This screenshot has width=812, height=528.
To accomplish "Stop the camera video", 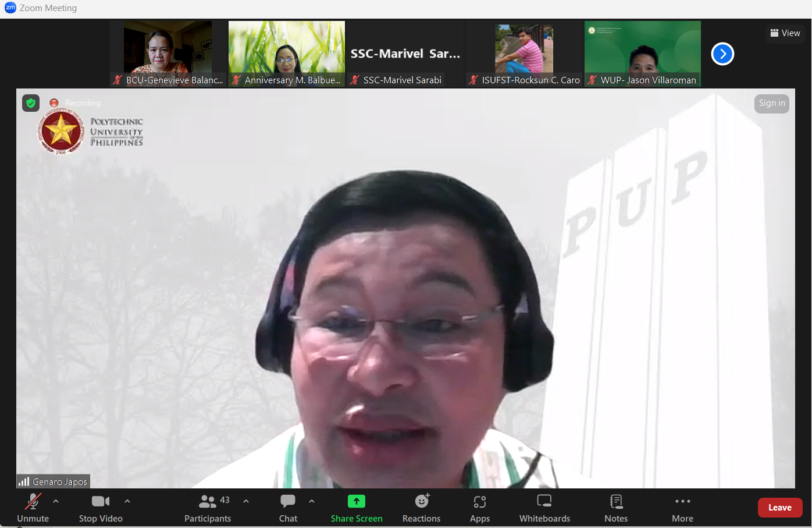I will click(x=101, y=507).
